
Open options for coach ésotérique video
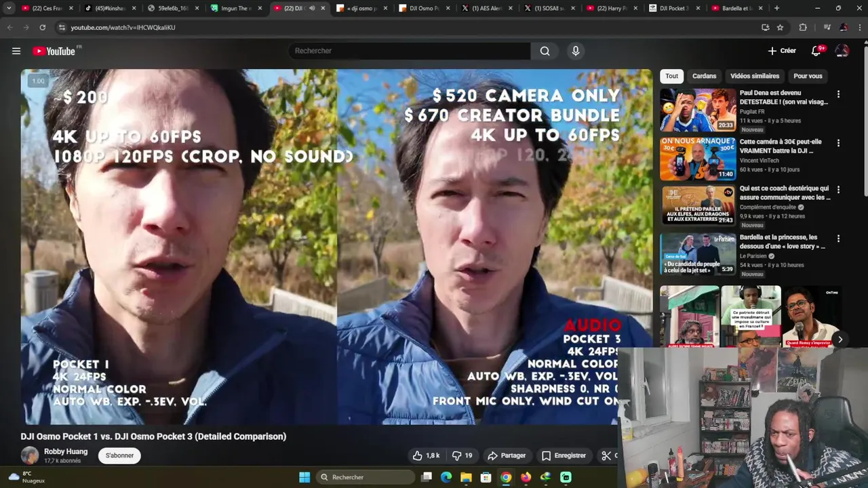(838, 190)
